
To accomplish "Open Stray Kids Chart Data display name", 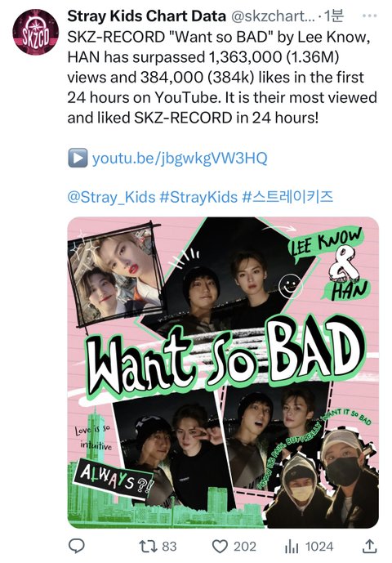I will pyautogui.click(x=147, y=16).
